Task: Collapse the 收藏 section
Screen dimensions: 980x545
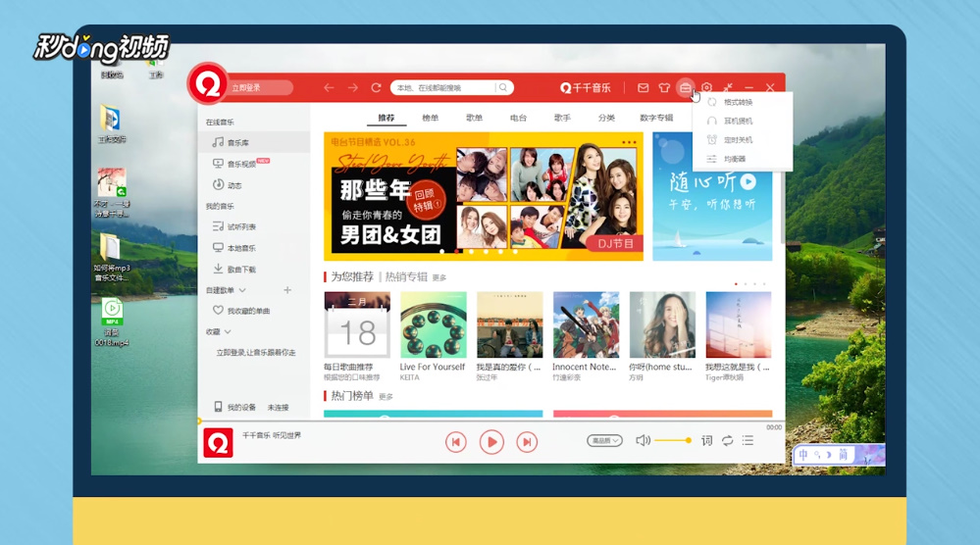Action: click(228, 332)
